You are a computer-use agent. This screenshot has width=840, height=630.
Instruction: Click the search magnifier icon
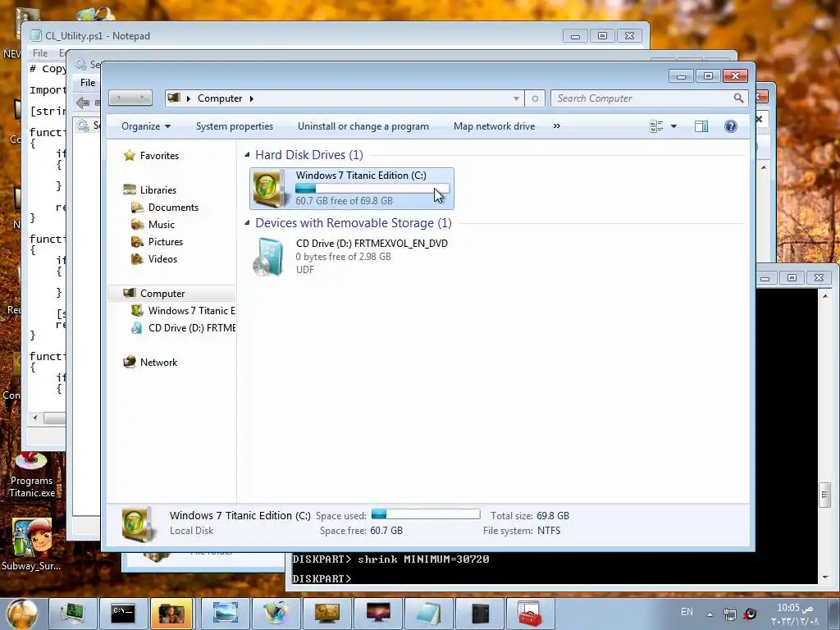pos(739,98)
